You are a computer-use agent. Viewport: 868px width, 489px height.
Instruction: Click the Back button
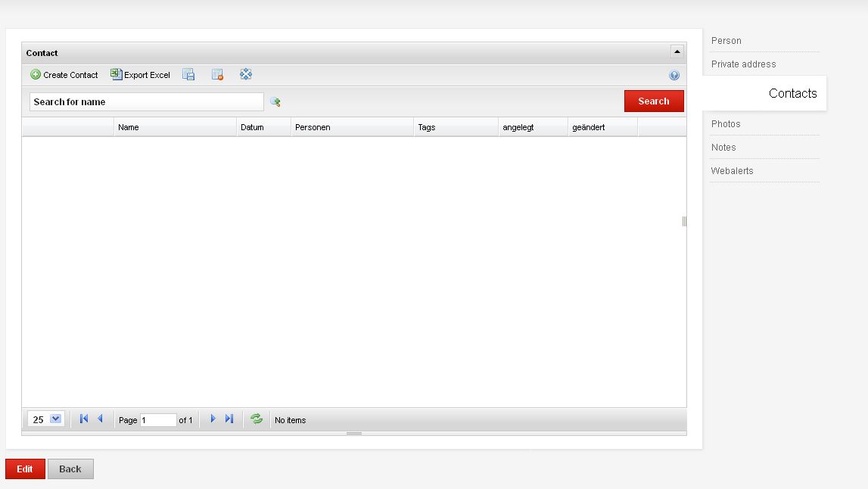pyautogui.click(x=70, y=469)
